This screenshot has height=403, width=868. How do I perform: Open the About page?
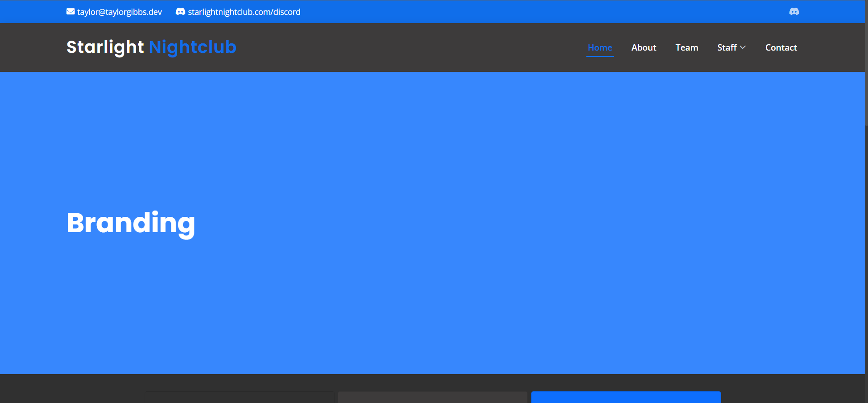[x=644, y=47]
